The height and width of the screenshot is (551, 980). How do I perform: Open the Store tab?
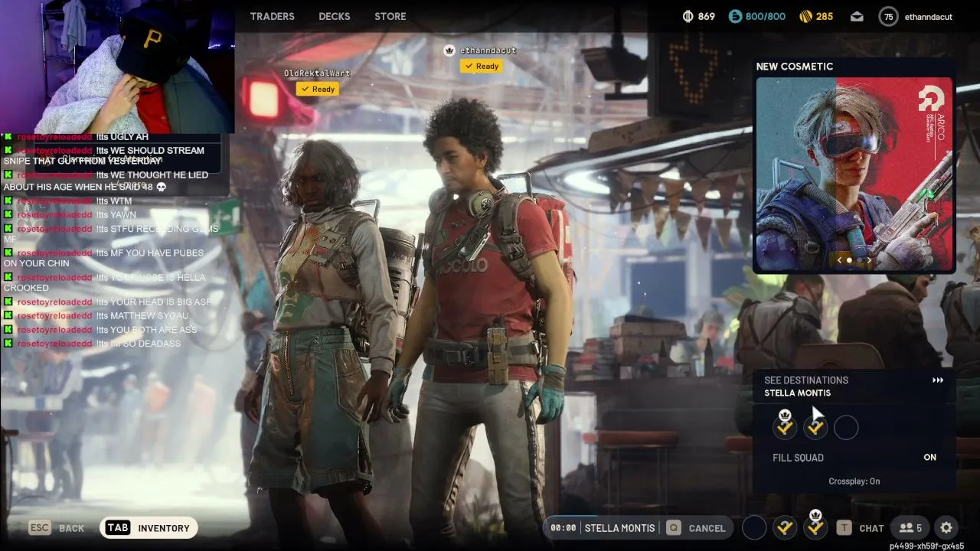click(x=390, y=16)
